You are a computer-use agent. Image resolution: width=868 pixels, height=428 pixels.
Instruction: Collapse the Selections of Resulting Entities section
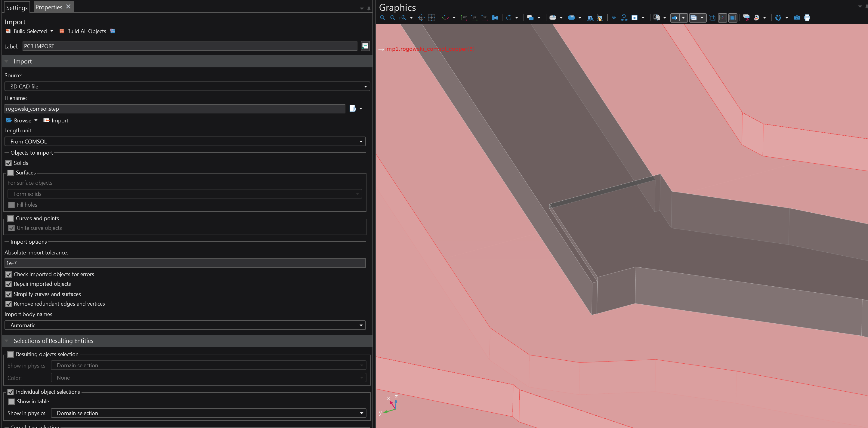6,341
